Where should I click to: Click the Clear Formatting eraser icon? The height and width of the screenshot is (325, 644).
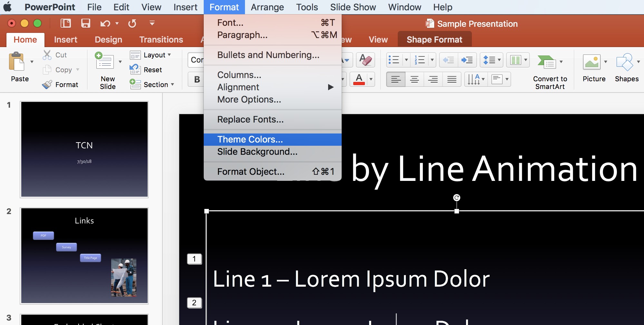pyautogui.click(x=365, y=60)
